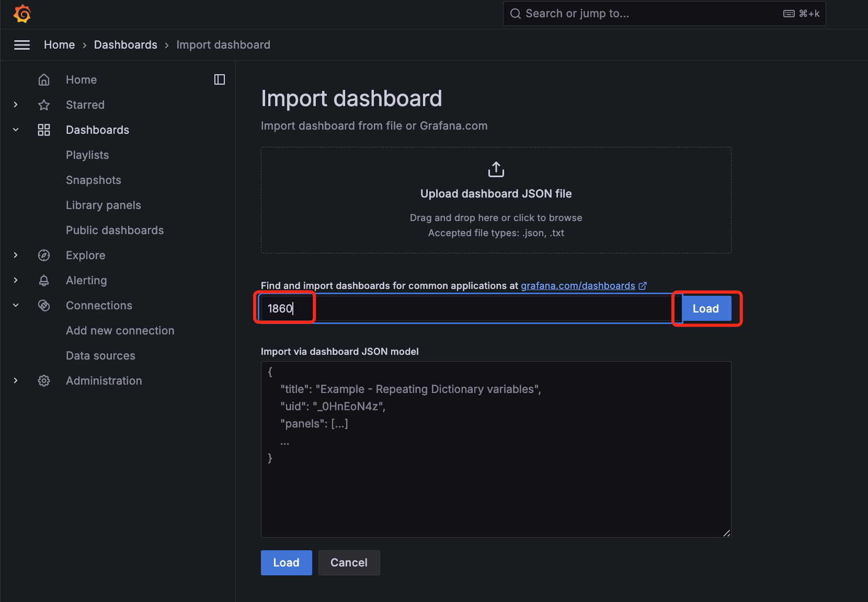The height and width of the screenshot is (602, 868).
Task: Collapse the Dashboards section chevron
Action: [16, 130]
